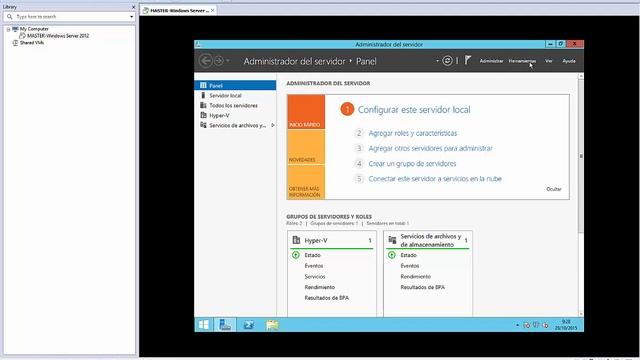Click Servicios in the Hyper-V tile

(x=315, y=276)
